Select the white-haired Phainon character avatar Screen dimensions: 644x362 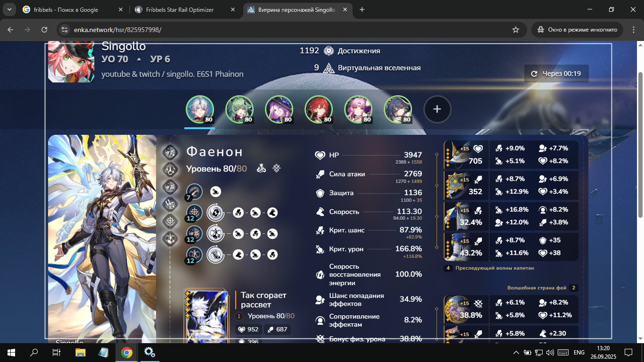200,110
